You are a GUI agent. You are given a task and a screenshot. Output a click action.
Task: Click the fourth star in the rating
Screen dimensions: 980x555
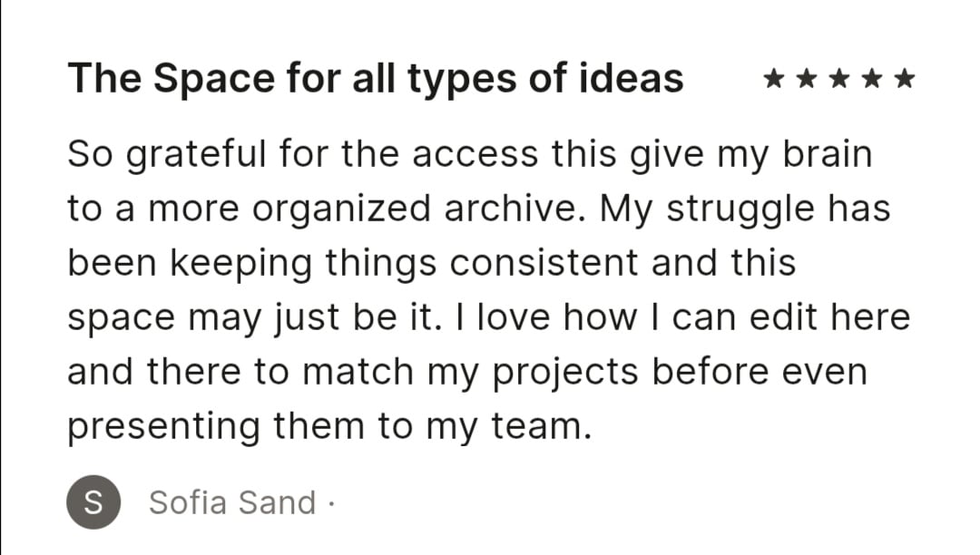click(871, 80)
